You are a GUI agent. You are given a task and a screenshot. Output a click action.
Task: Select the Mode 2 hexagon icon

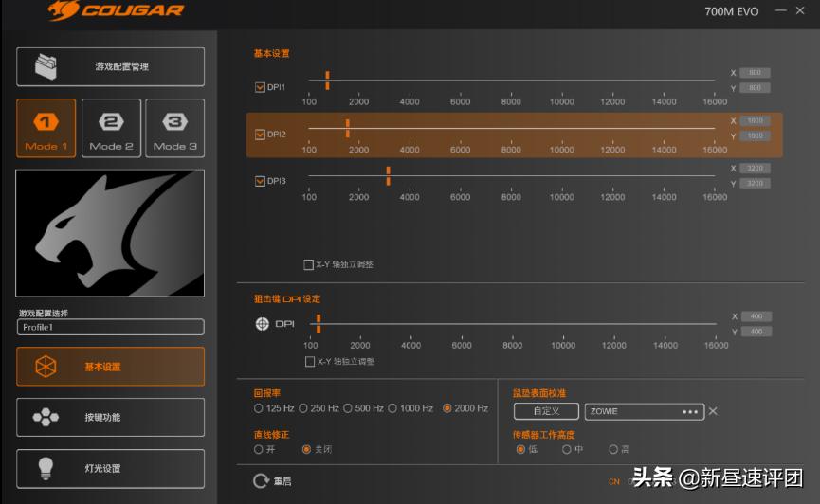tap(111, 122)
